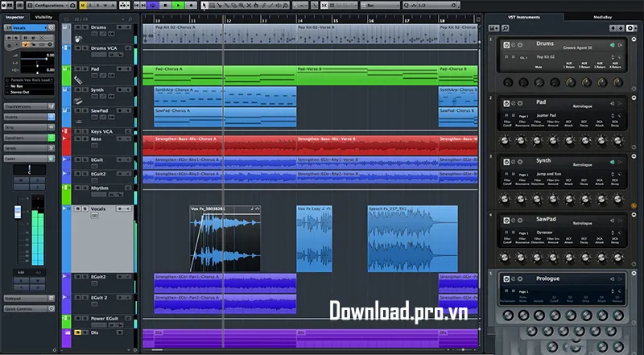
Task: Open the Configurations dropdown
Action: (x=52, y=6)
